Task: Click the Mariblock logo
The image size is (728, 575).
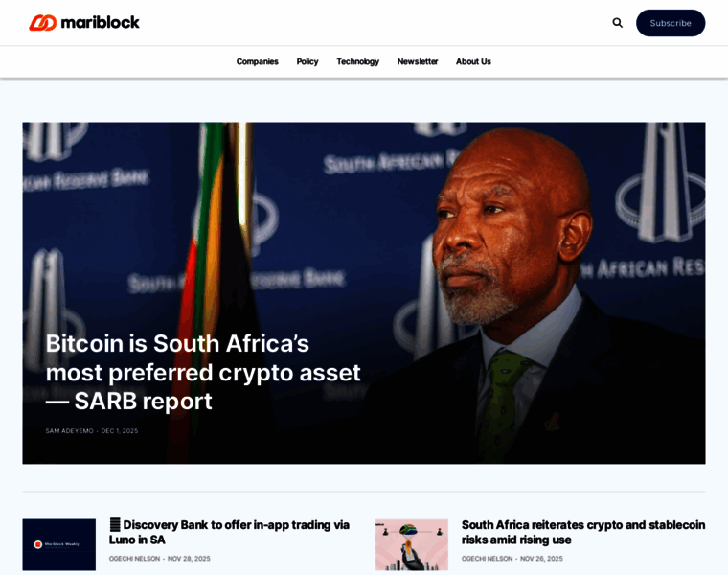Action: tap(84, 22)
